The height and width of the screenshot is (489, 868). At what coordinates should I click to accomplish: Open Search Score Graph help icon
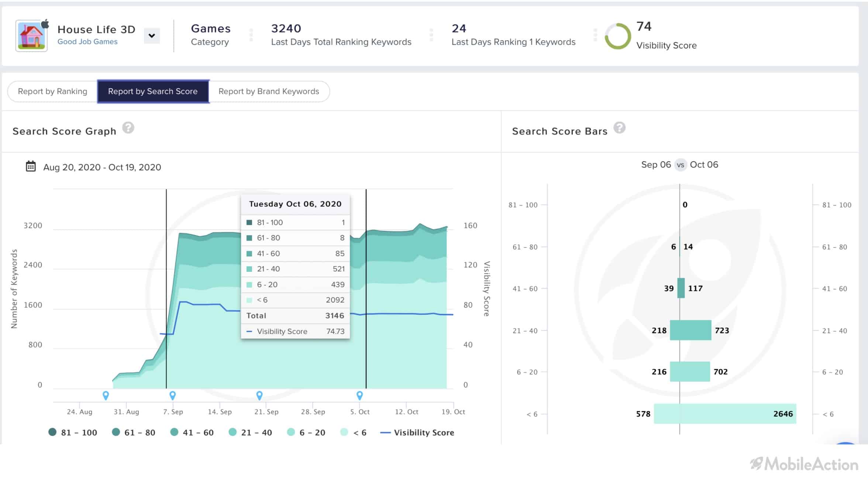pos(128,128)
